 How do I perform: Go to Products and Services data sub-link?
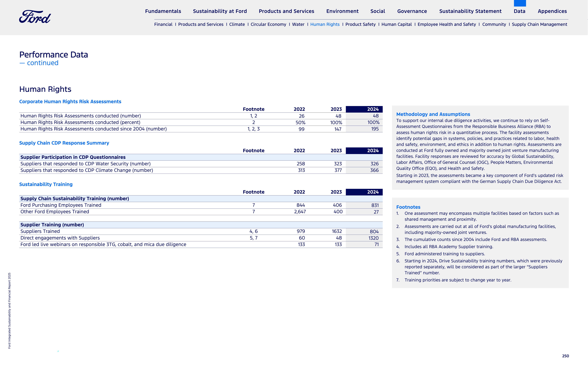pos(201,24)
